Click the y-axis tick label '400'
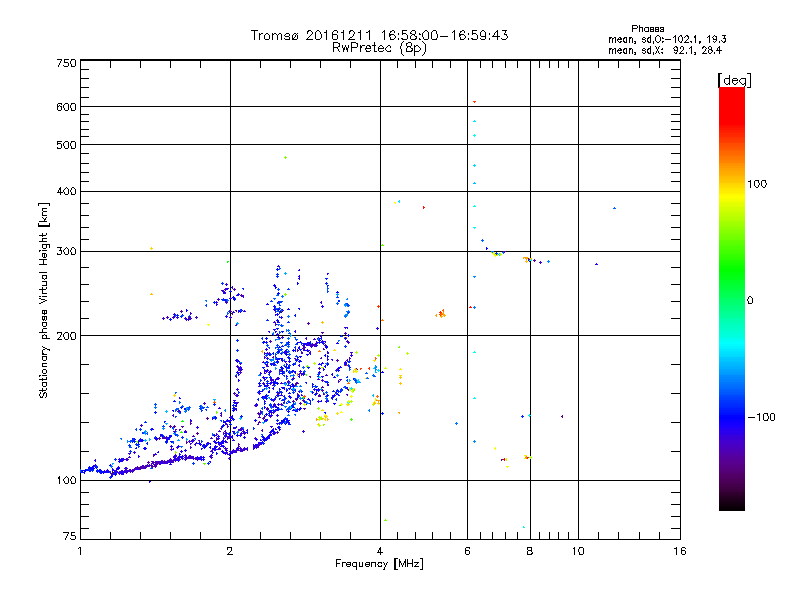This screenshot has height=600, width=800. (66, 191)
